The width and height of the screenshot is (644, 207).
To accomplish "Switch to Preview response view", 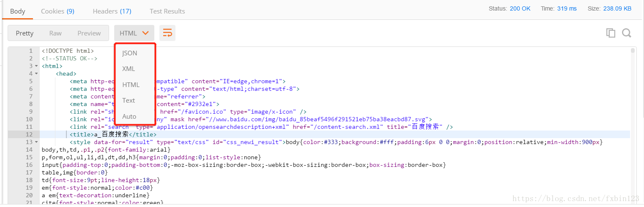I will (x=89, y=33).
